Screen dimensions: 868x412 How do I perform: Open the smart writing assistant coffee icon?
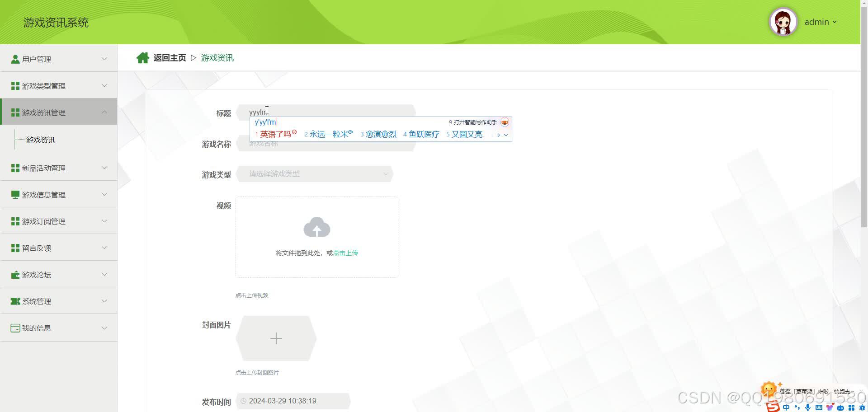(505, 122)
